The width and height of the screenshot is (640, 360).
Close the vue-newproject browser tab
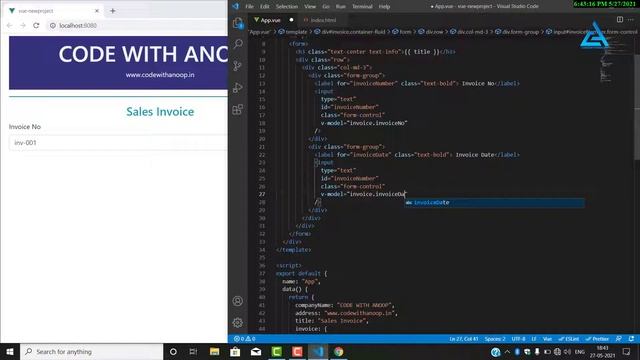tap(97, 11)
